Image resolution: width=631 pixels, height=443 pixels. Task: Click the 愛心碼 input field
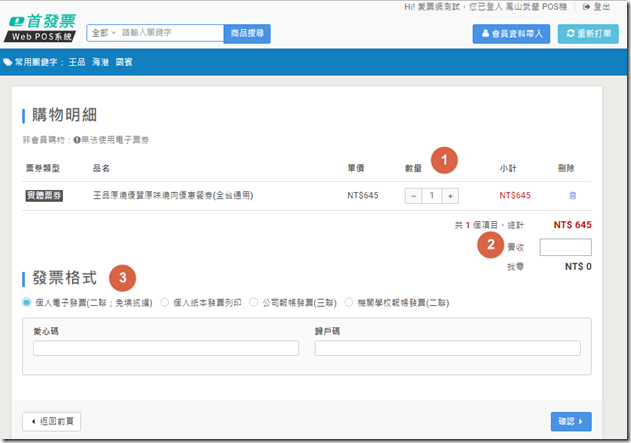(166, 348)
